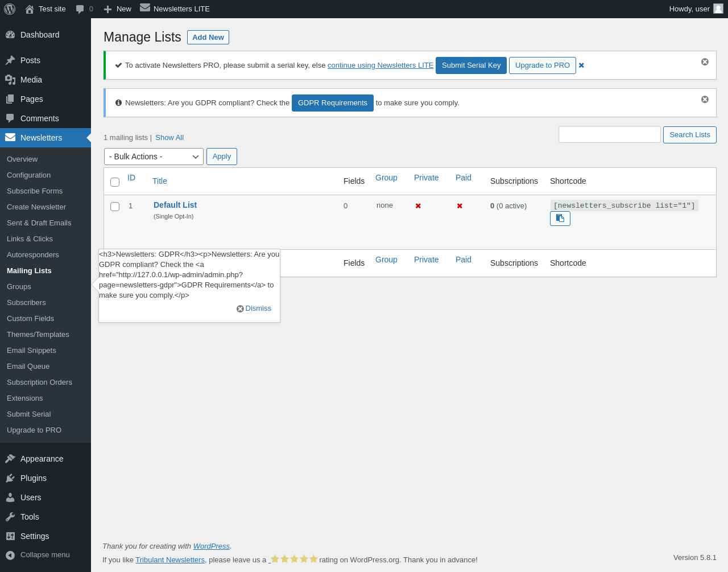Click the Posts pushpin icon
728x572 pixels.
[10, 60]
